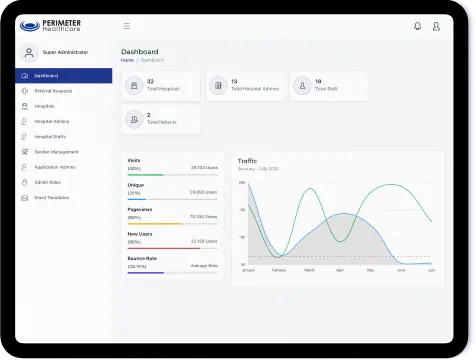Click the Unique label
This screenshot has width=476, height=360.
click(136, 185)
